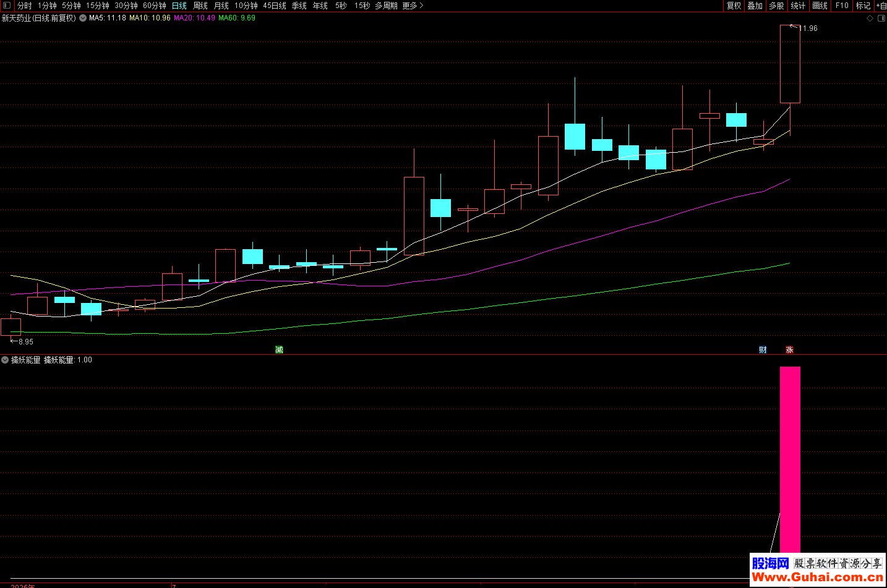Select the 季线 quarterly tab
Viewport: 887px width, 588px height.
(299, 6)
